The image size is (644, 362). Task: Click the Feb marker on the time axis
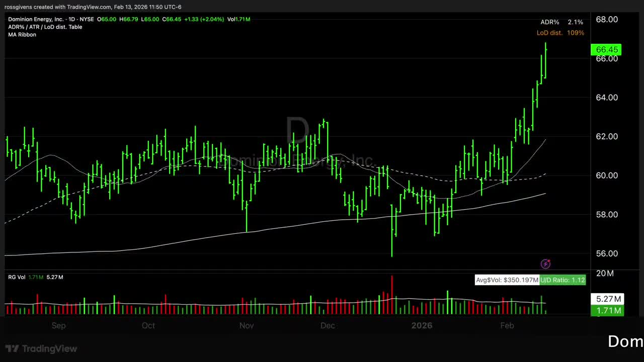[507, 326]
